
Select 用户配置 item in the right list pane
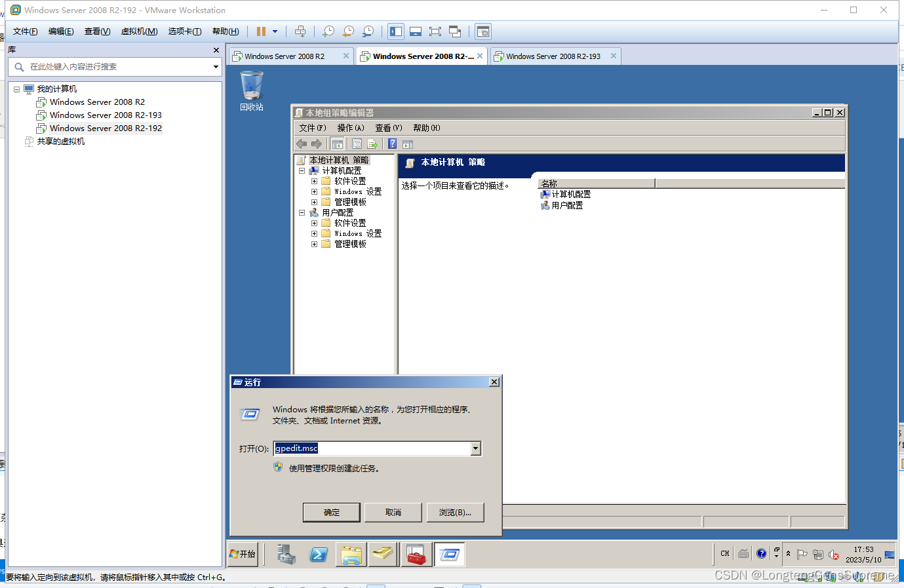pyautogui.click(x=562, y=206)
